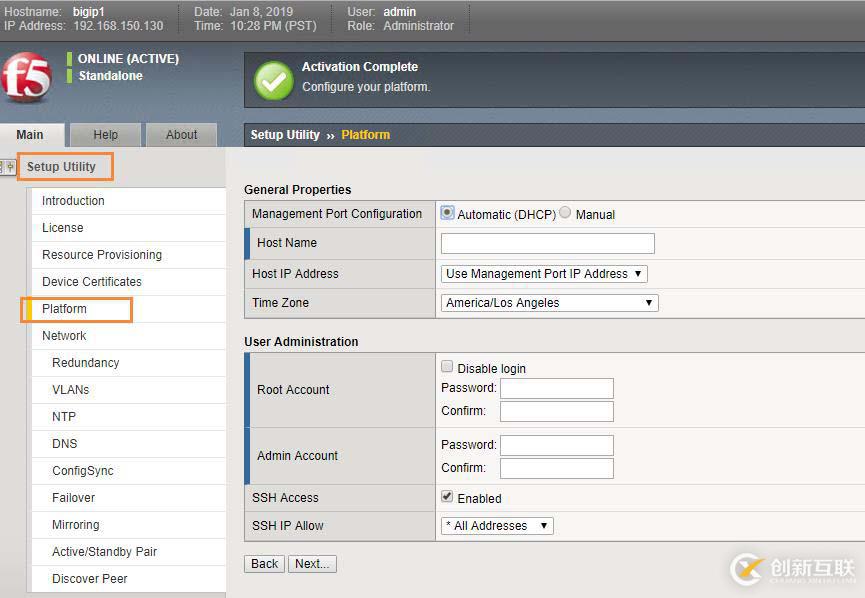Viewport: 865px width, 598px height.
Task: Open the Host IP Address dropdown
Action: point(544,274)
